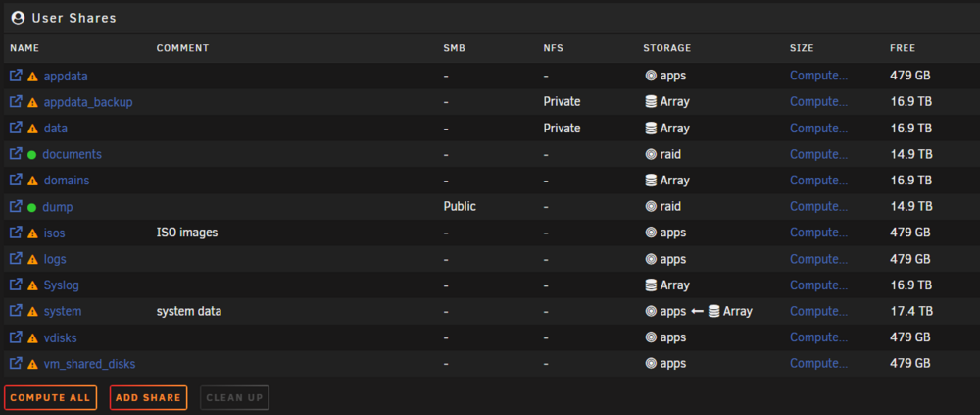The image size is (980, 415).
Task: Click the browse icon beside documents share
Action: (x=17, y=154)
